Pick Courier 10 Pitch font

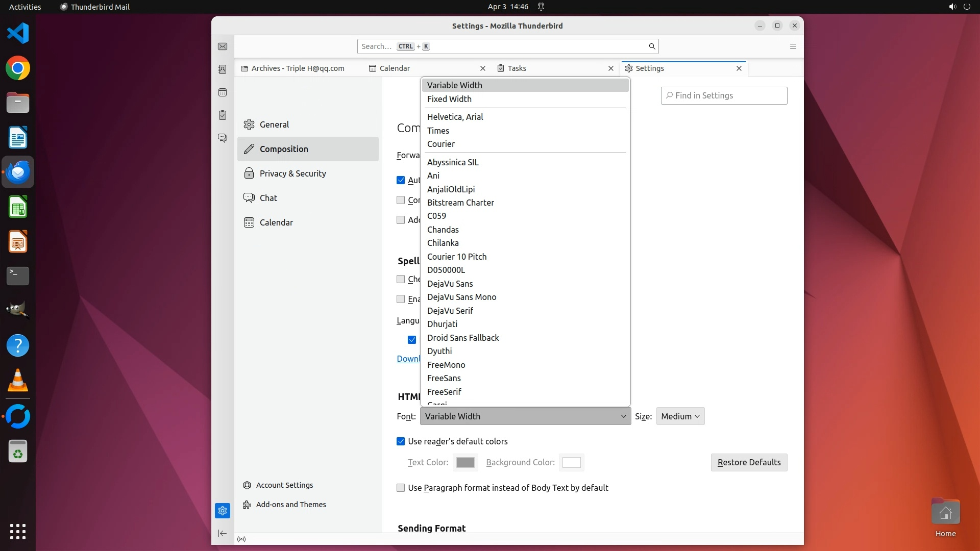(457, 257)
